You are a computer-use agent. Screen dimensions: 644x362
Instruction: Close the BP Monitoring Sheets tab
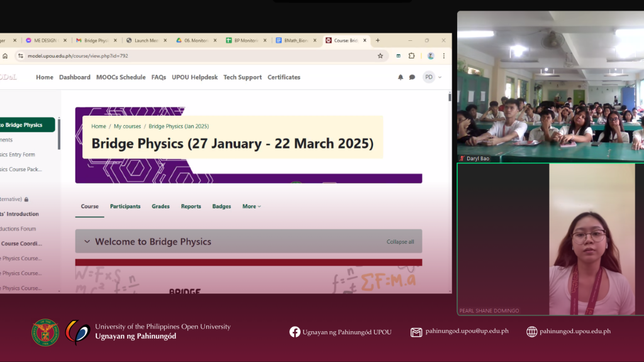(265, 40)
